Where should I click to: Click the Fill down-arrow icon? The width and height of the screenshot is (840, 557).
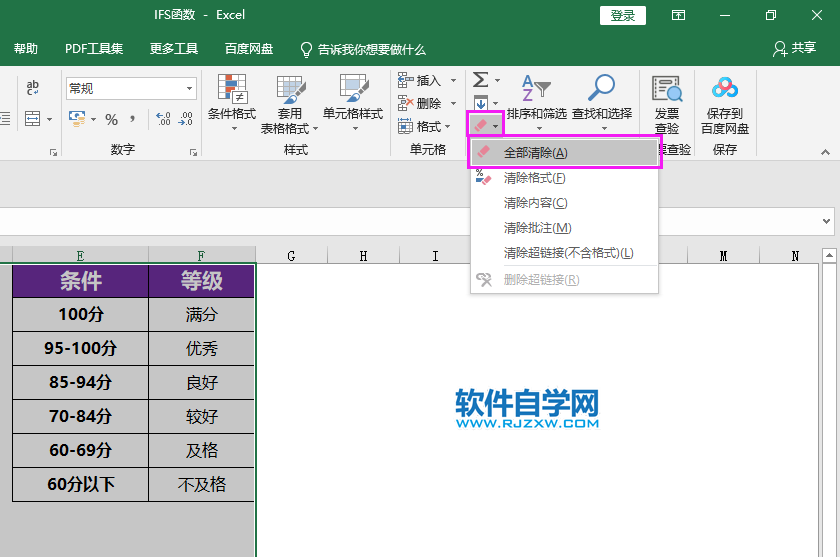pyautogui.click(x=481, y=102)
